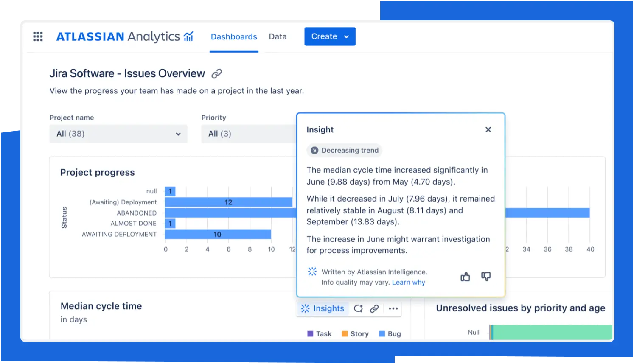Copy chart link icon in toolbar
The height and width of the screenshot is (364, 634).
(374, 308)
